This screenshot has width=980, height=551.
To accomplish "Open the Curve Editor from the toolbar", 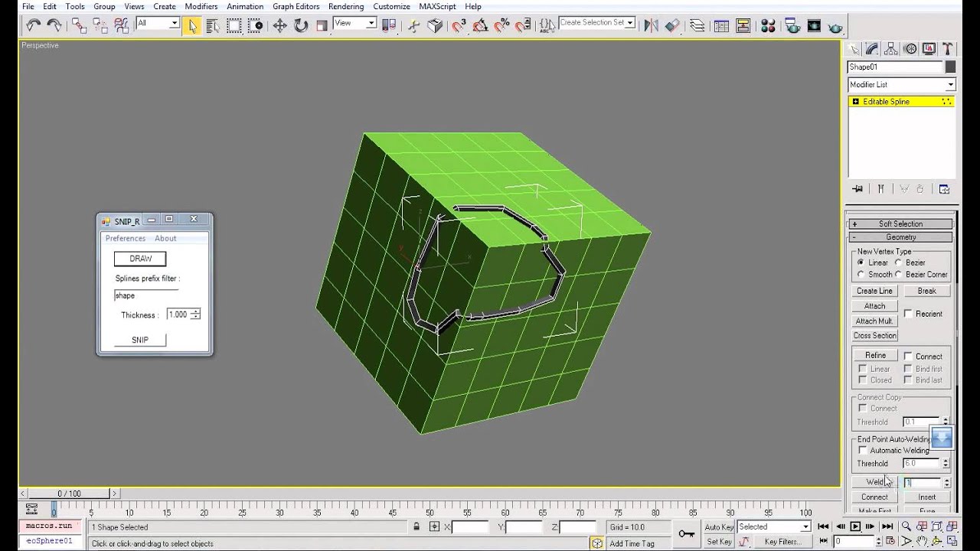I will click(x=721, y=25).
